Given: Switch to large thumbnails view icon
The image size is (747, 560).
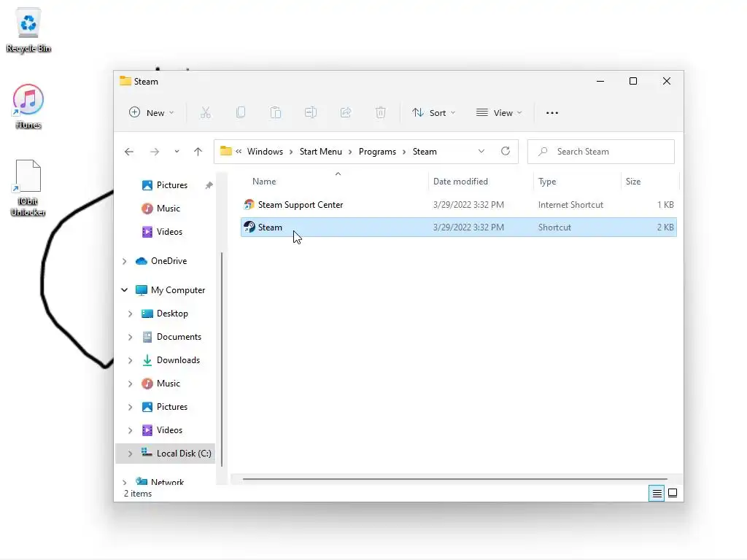Looking at the screenshot, I should click(673, 493).
